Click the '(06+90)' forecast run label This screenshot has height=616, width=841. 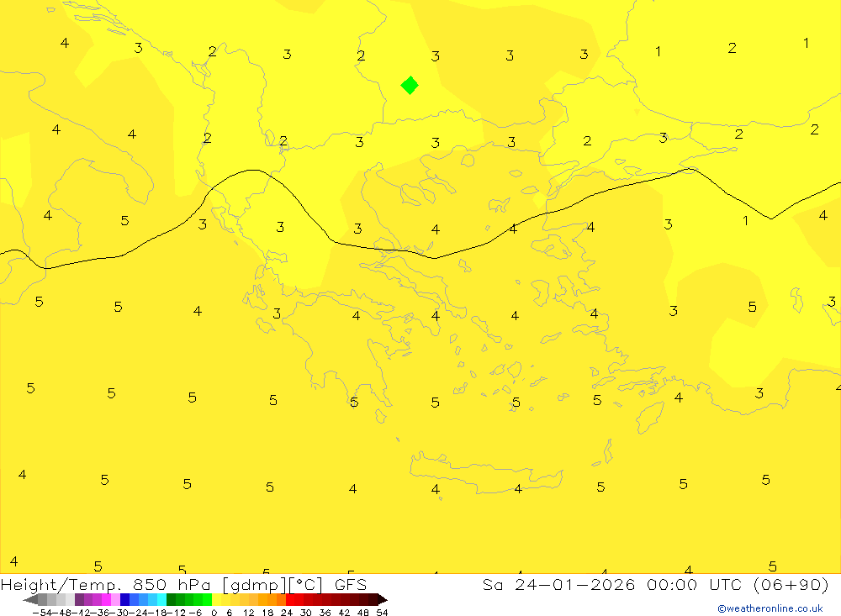pyautogui.click(x=791, y=584)
